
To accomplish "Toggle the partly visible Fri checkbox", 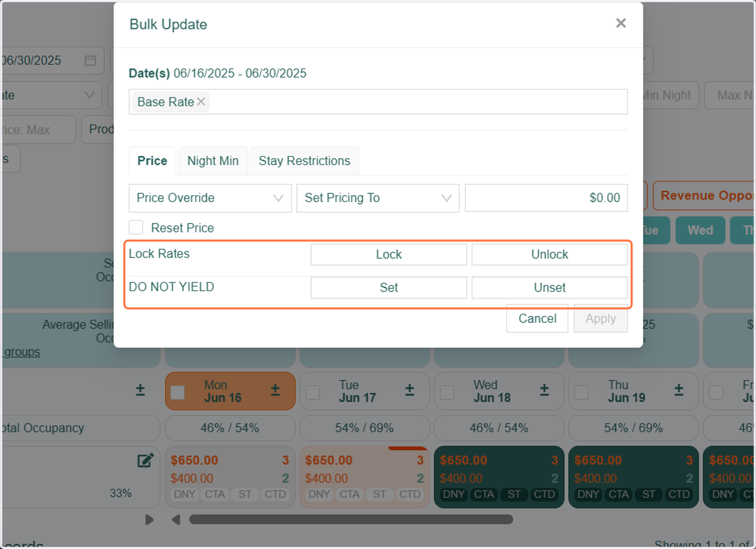I will pyautogui.click(x=716, y=392).
